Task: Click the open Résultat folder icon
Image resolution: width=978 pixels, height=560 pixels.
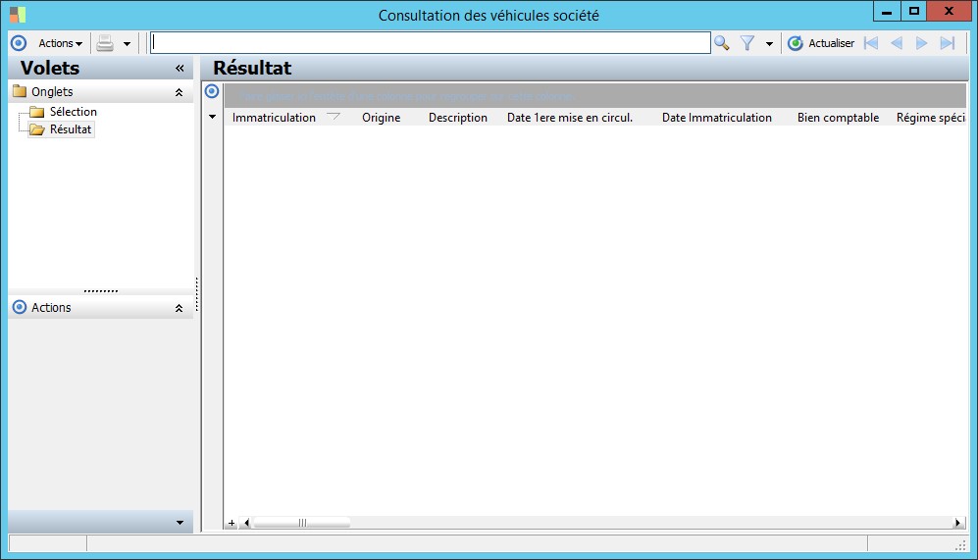Action: click(37, 129)
